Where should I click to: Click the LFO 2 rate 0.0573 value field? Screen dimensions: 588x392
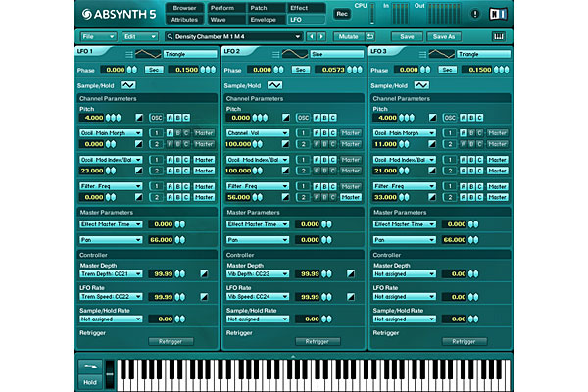331,70
